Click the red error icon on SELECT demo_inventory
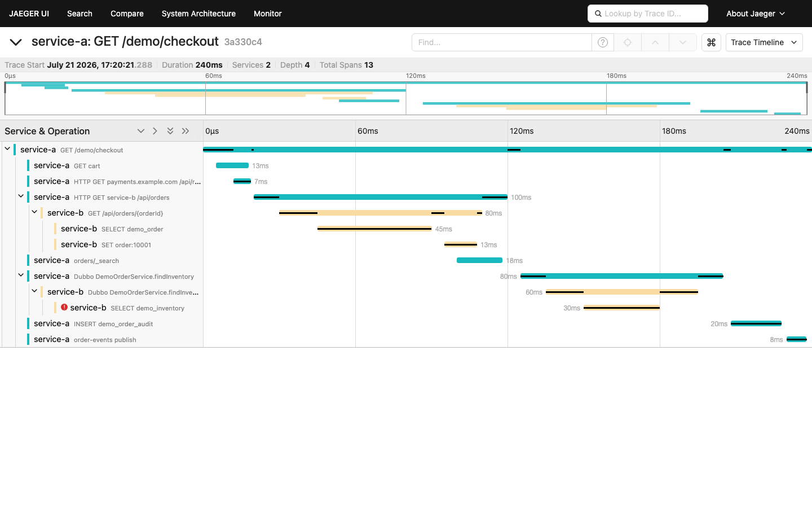This screenshot has width=812, height=508. pyautogui.click(x=64, y=307)
